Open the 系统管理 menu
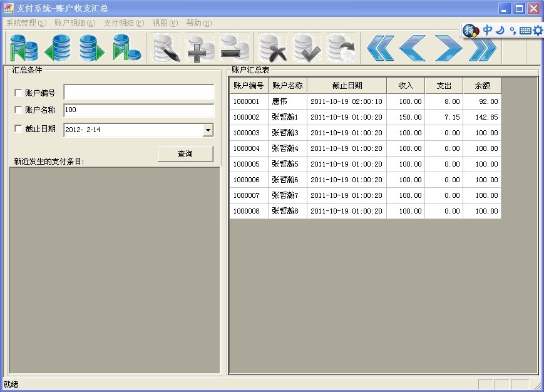Screen dimensions: 544x392 click(x=26, y=23)
